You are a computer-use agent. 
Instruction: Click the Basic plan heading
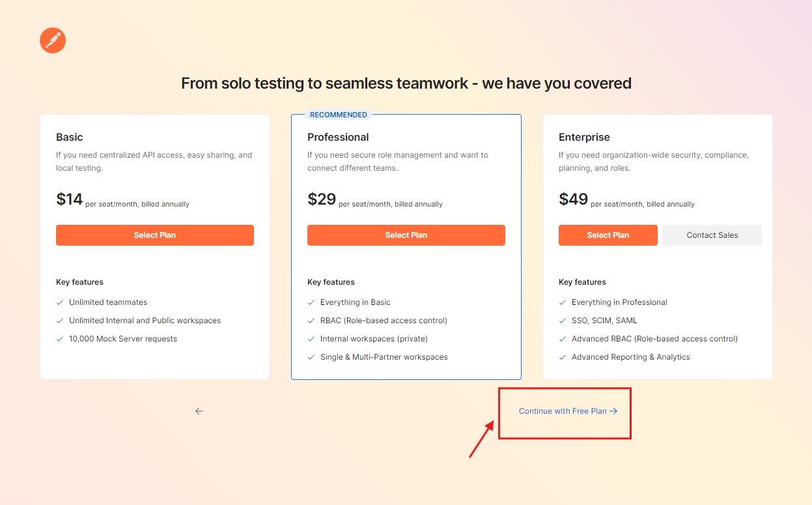click(70, 137)
